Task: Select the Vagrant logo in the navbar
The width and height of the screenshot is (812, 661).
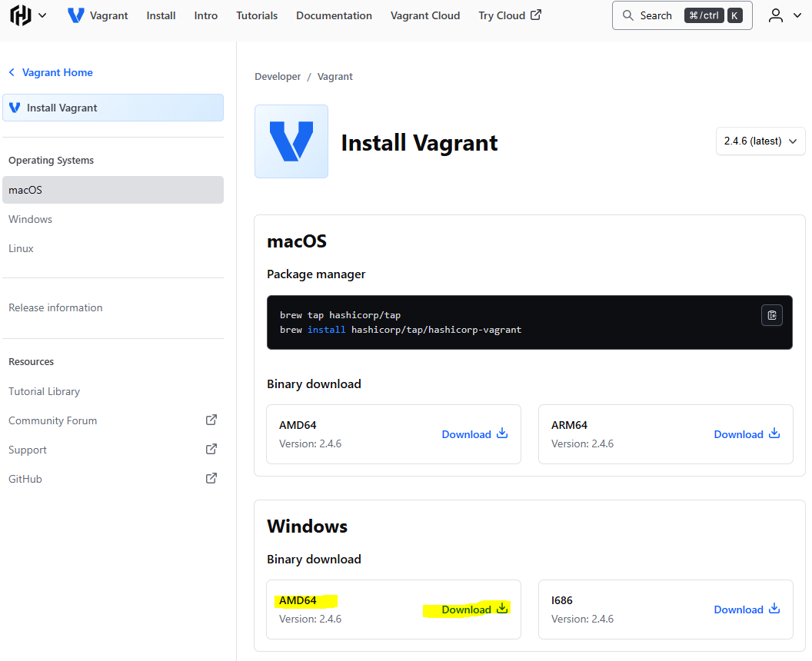Action: 75,15
